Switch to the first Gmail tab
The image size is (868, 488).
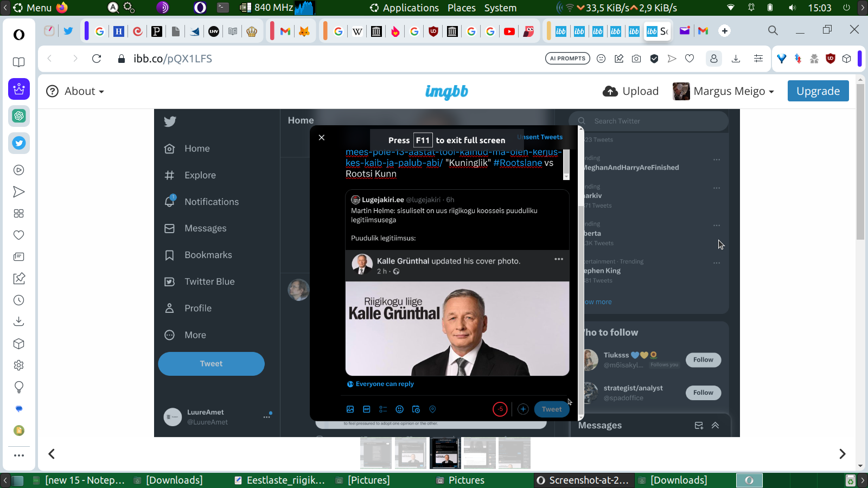click(x=285, y=31)
